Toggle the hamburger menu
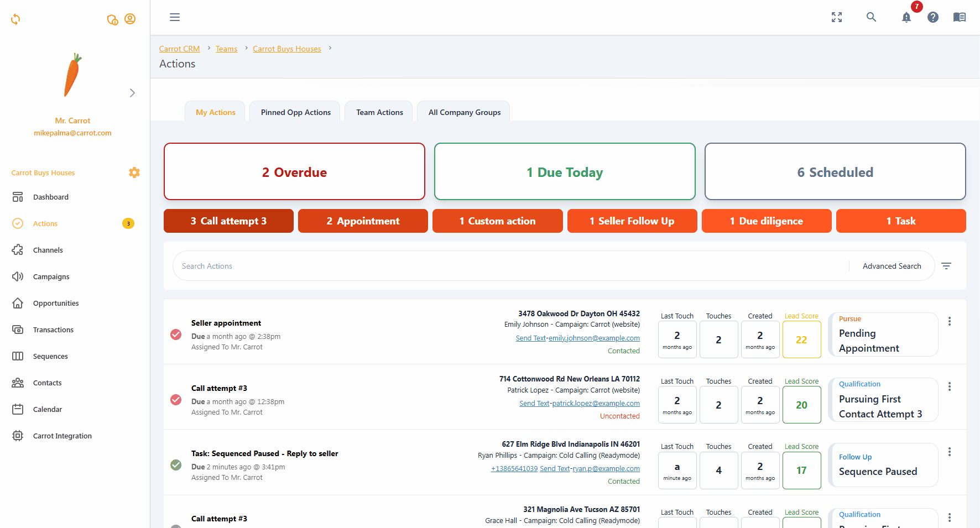The width and height of the screenshot is (980, 528). 175,17
